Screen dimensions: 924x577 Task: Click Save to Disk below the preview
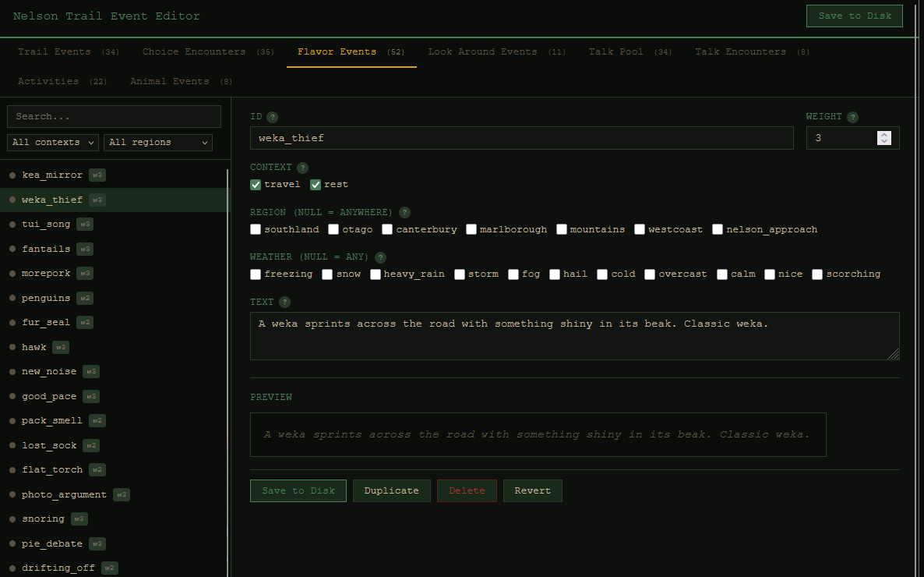click(298, 491)
